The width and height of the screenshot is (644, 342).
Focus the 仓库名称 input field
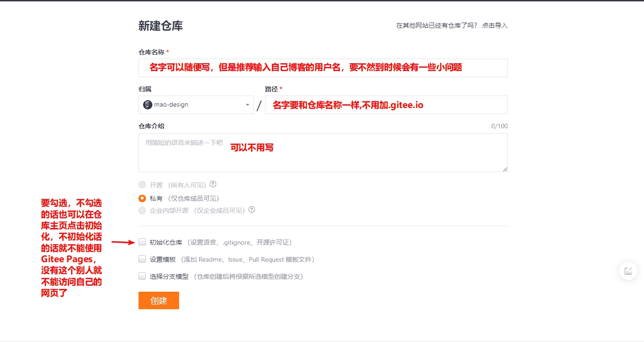click(323, 68)
